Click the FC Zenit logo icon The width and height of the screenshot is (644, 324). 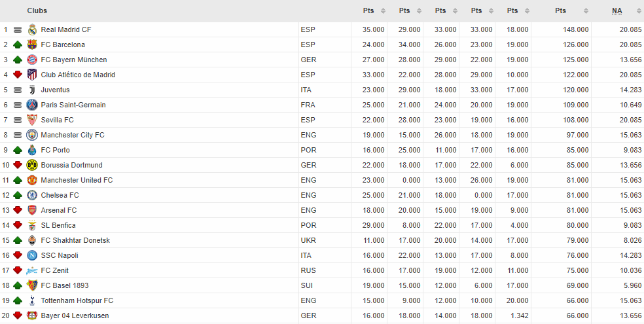(x=32, y=270)
